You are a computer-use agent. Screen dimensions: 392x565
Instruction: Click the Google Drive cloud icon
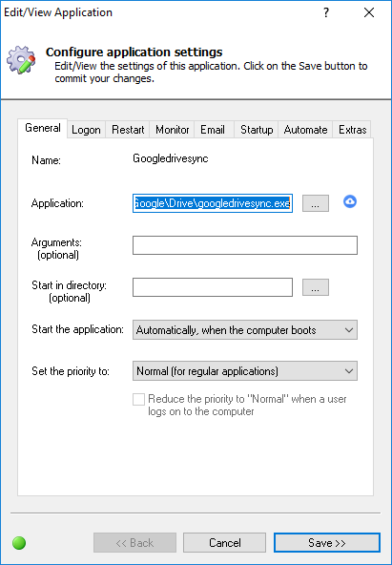(350, 201)
